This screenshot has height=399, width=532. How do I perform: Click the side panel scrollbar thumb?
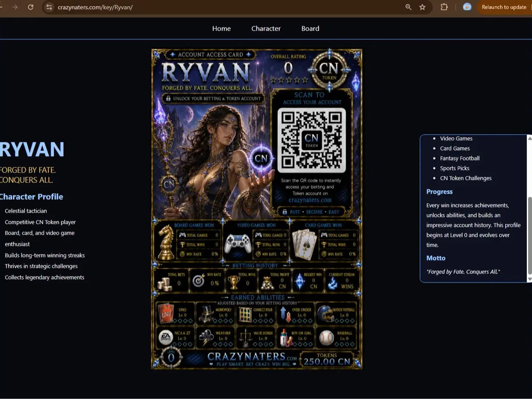pos(530,236)
